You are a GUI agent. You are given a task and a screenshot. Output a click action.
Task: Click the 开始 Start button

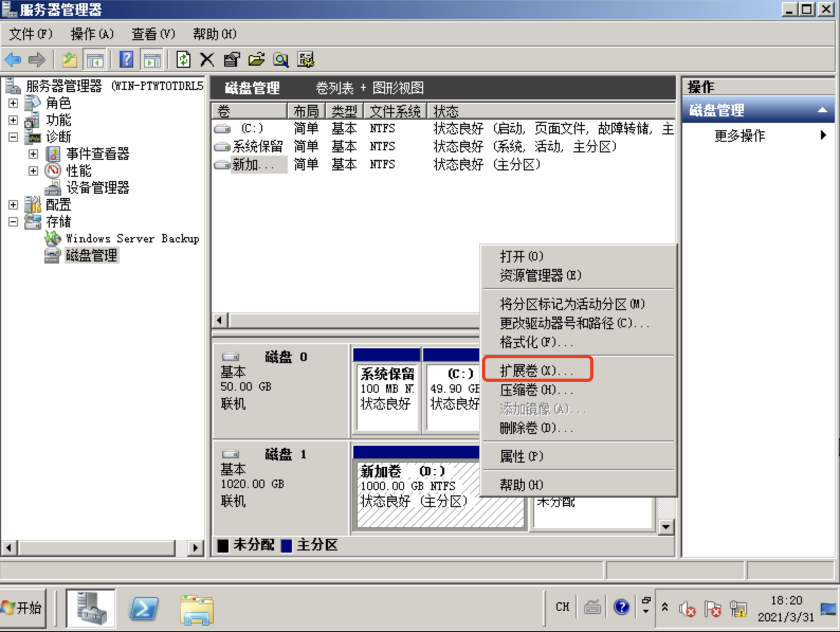pos(23,608)
